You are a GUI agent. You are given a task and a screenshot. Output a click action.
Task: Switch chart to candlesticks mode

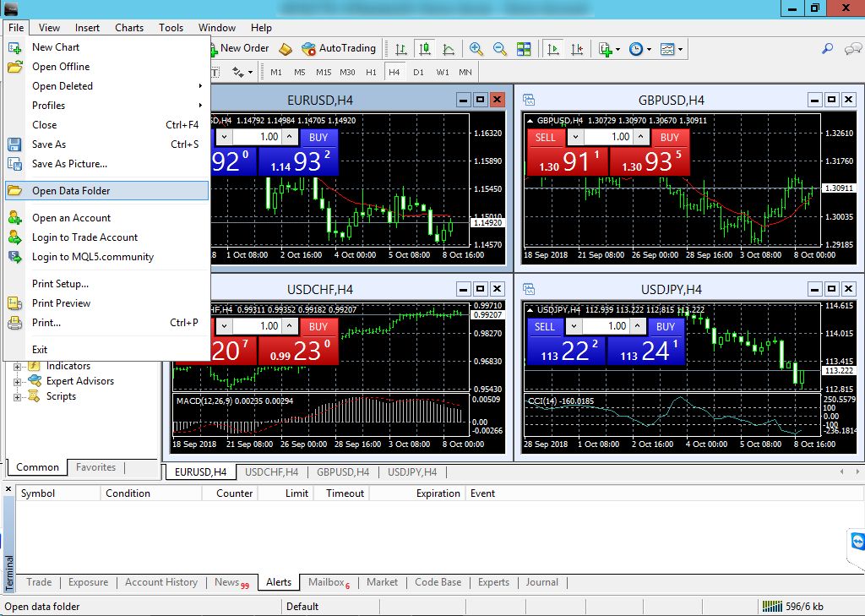click(424, 49)
